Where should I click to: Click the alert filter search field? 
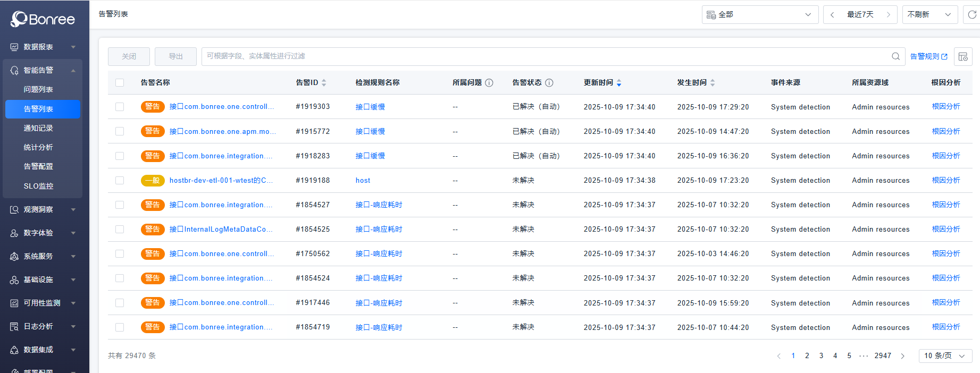pos(542,56)
